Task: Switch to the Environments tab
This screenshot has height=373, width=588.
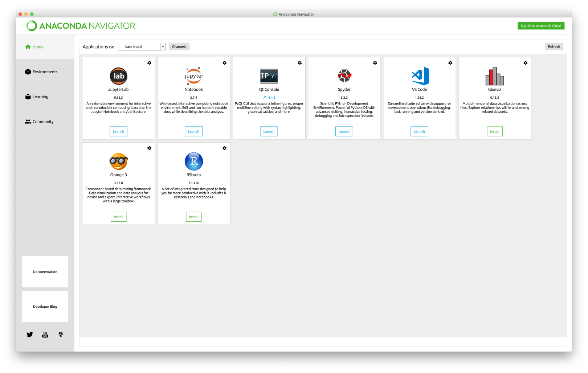Action: click(x=45, y=72)
